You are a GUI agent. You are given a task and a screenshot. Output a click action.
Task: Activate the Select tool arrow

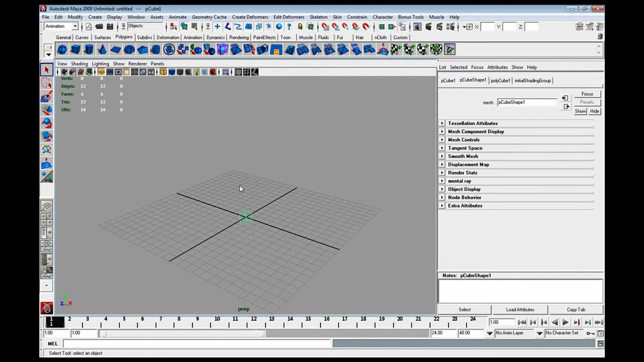click(47, 70)
